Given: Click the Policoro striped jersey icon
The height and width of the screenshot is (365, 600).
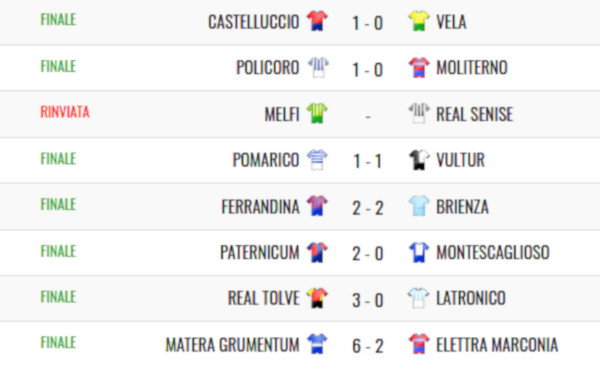Looking at the screenshot, I should pos(318,67).
